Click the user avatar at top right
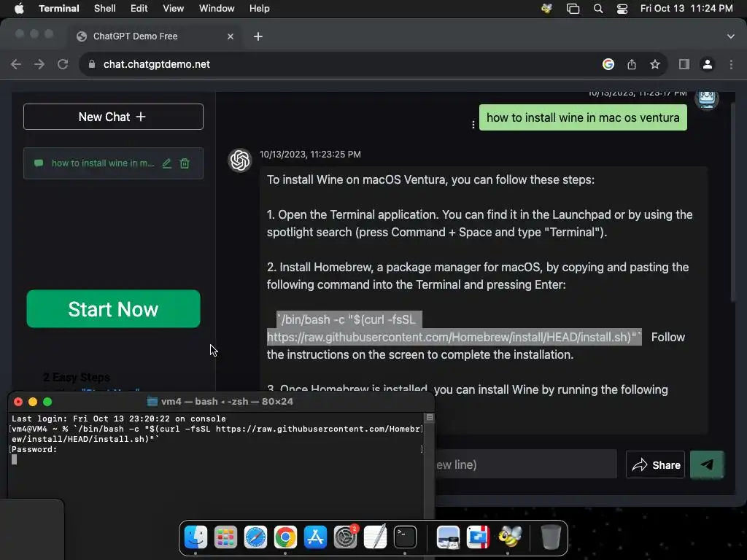Viewport: 747px width, 560px height. pyautogui.click(x=706, y=99)
